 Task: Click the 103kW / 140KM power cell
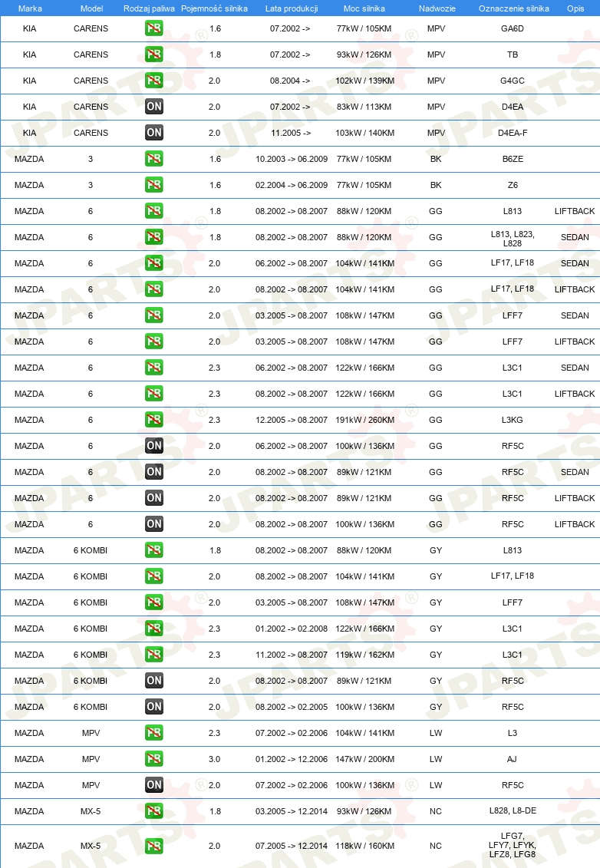(364, 133)
